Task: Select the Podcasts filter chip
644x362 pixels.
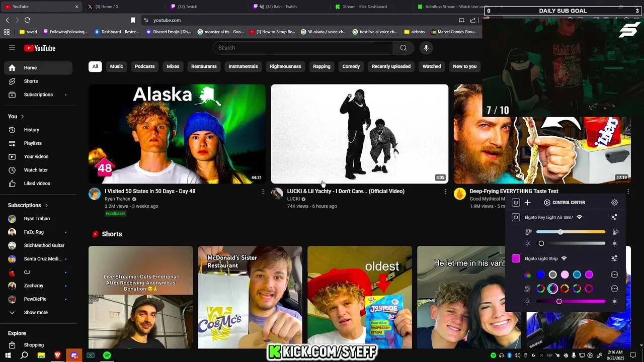Action: (145, 66)
